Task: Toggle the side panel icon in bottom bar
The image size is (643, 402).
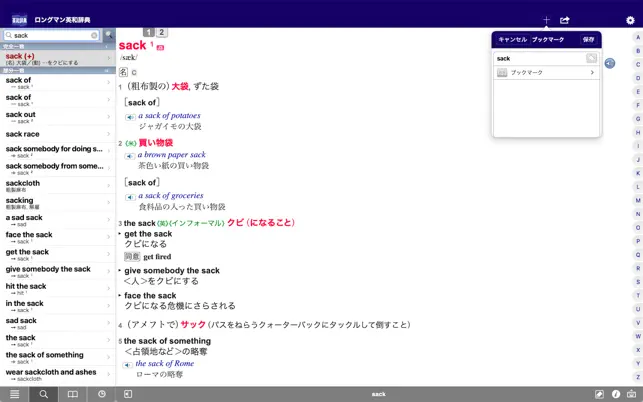Action: pyautogui.click(x=128, y=394)
